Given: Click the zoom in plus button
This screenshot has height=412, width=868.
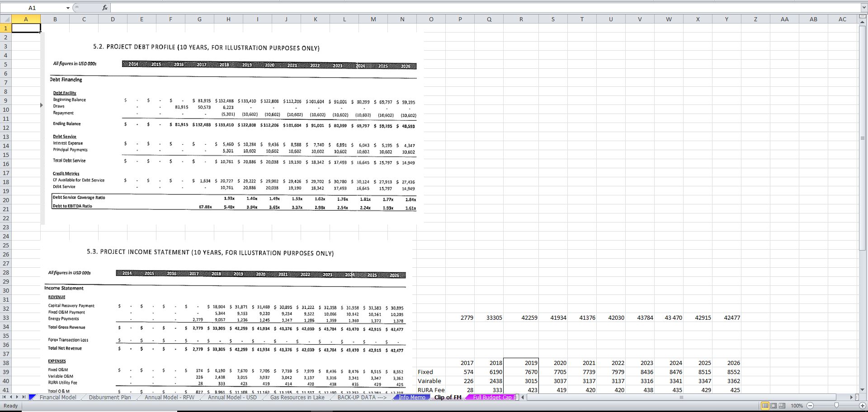Looking at the screenshot, I should click(x=862, y=406).
